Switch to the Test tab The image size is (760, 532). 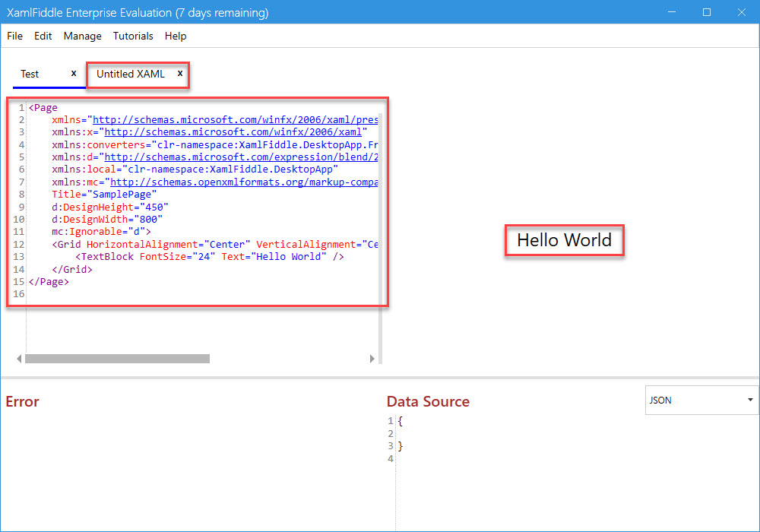point(30,74)
